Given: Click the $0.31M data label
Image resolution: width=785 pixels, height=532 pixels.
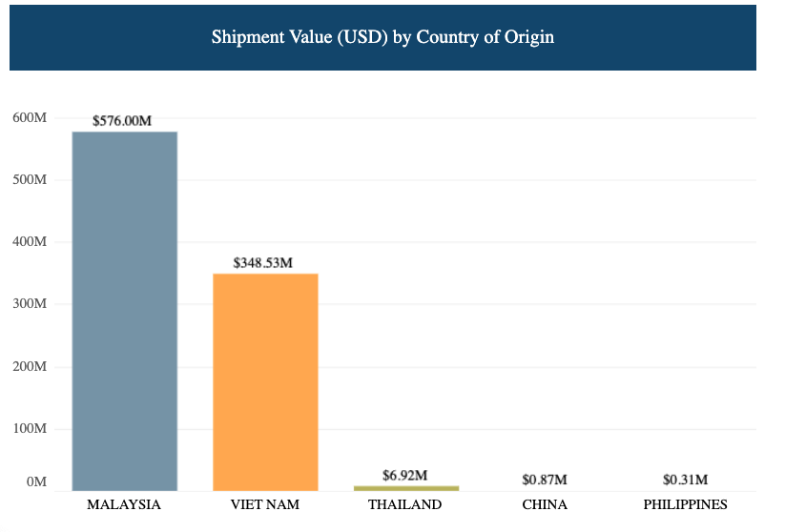Looking at the screenshot, I should click(685, 480).
